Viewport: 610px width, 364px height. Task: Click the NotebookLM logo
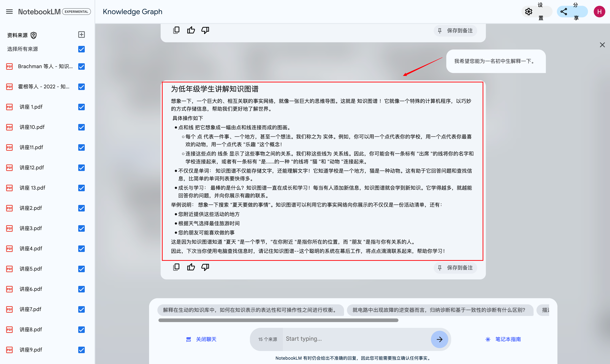click(39, 12)
